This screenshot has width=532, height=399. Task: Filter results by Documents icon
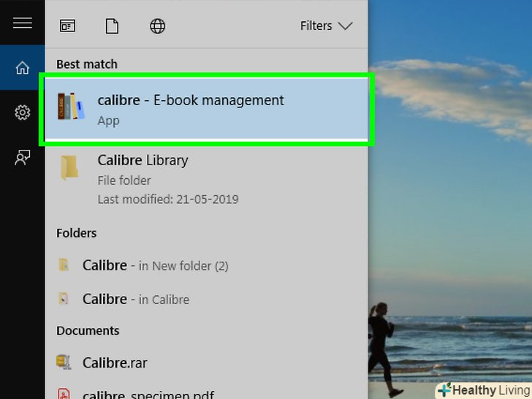click(x=112, y=26)
